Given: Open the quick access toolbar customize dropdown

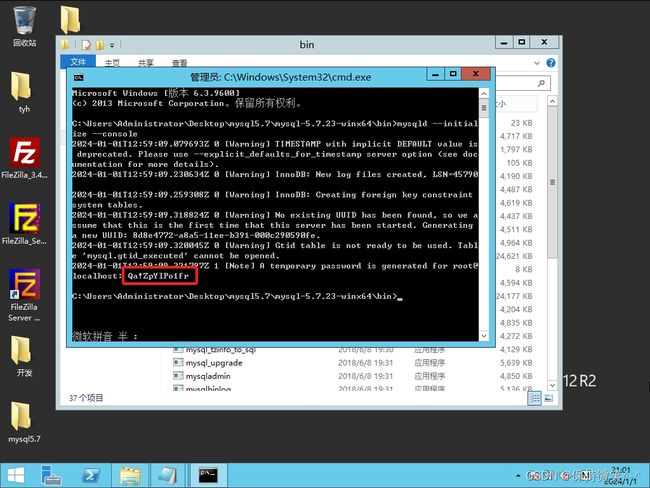Looking at the screenshot, I should [x=112, y=45].
